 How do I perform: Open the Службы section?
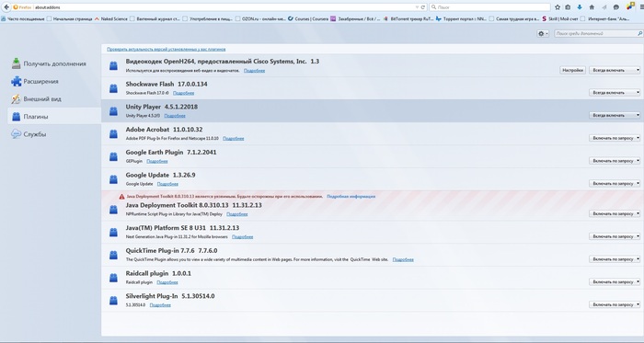54,134
